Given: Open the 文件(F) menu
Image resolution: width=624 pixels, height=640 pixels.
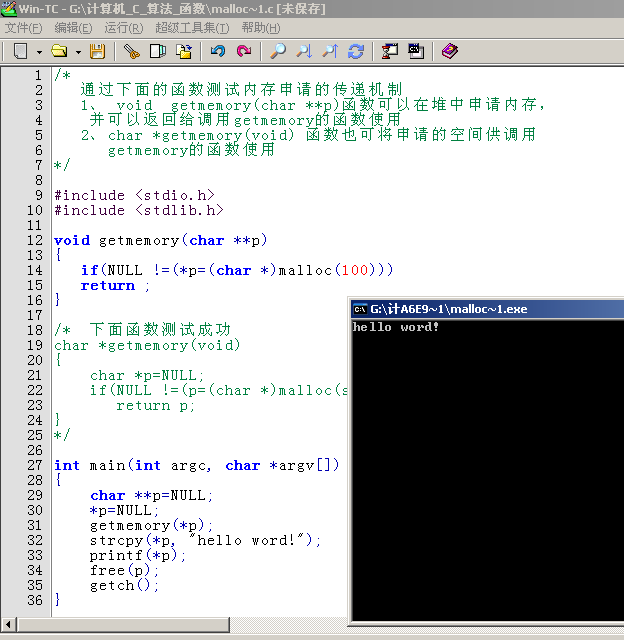Looking at the screenshot, I should point(23,28).
